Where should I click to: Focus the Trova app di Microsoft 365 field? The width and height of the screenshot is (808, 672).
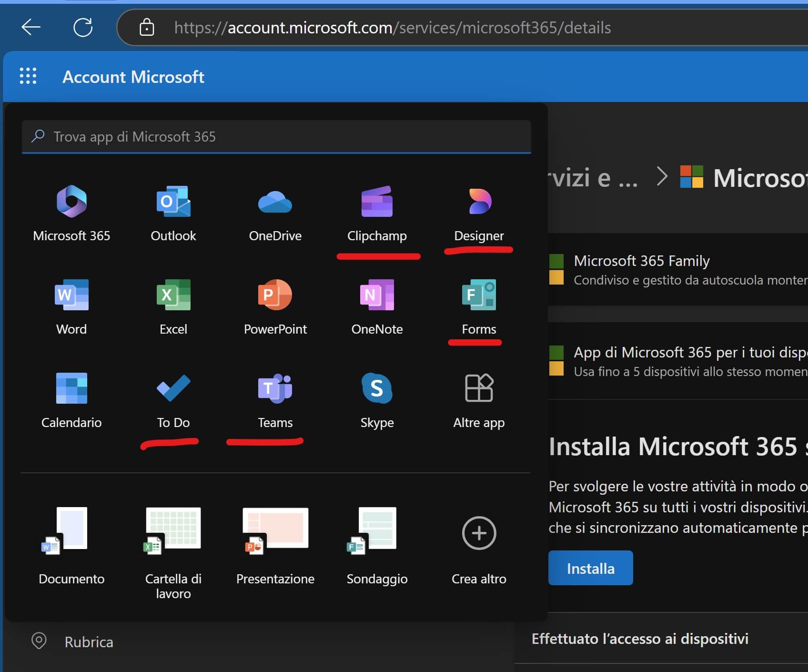[x=276, y=137]
